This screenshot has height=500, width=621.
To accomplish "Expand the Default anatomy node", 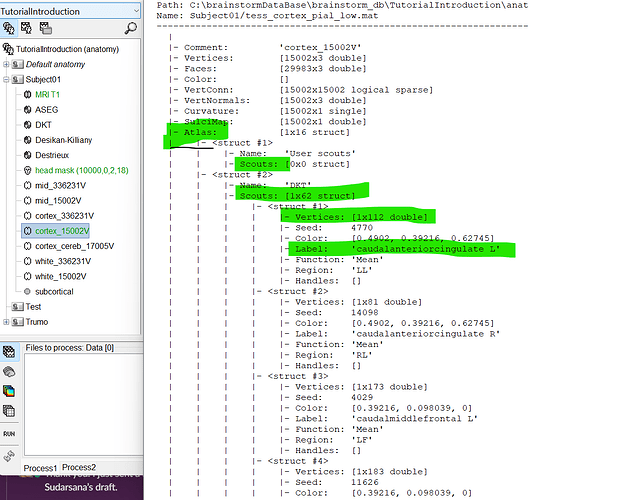I will click(x=6, y=64).
